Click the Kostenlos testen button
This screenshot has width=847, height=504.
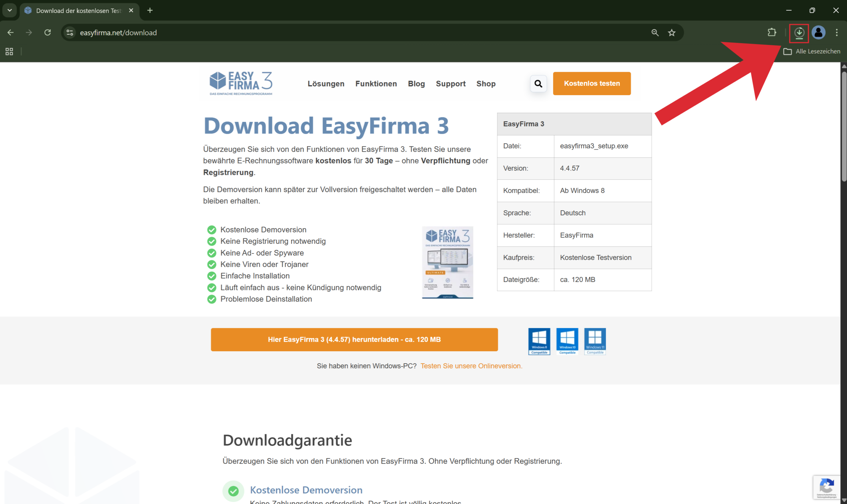[591, 83]
